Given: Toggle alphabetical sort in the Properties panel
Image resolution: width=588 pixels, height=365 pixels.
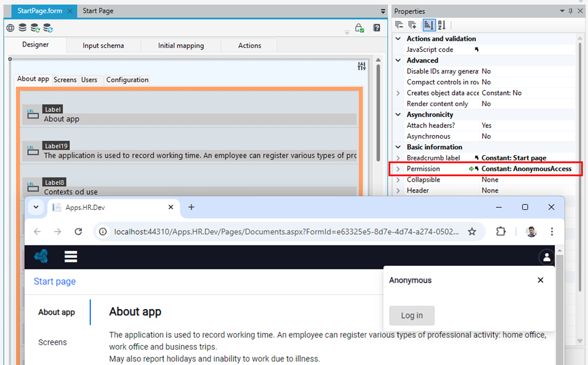Looking at the screenshot, I should click(x=442, y=25).
